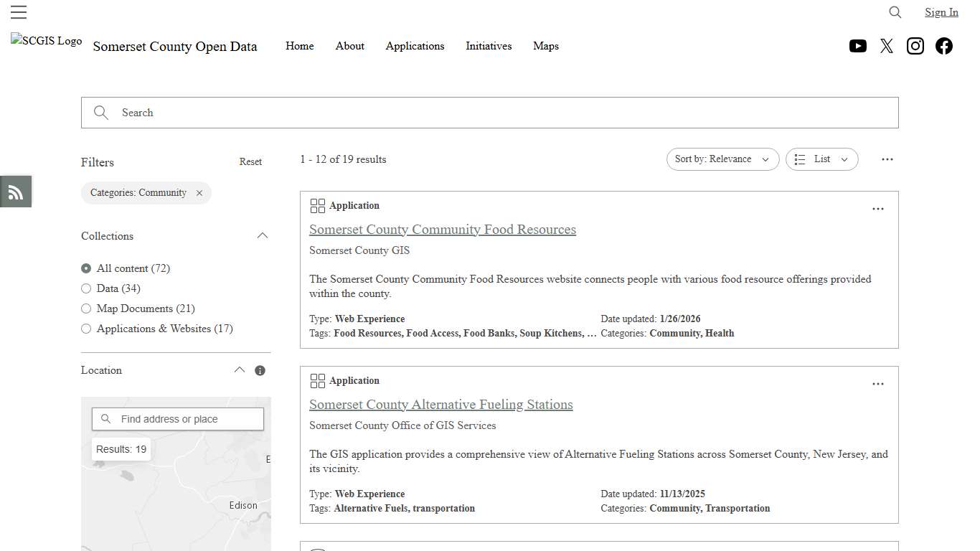
Task: Click the Location info icon
Action: coord(260,370)
